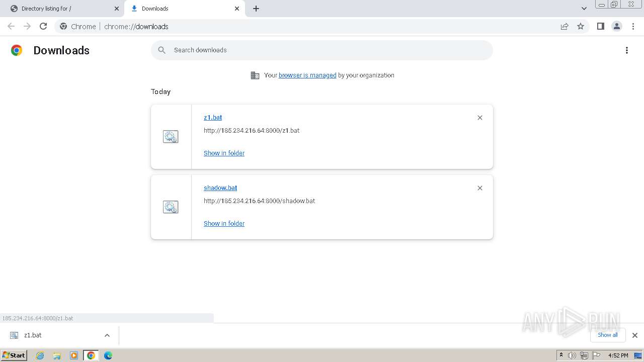Open media player from taskbar
Viewport: 644px width, 362px height.
[x=74, y=355]
